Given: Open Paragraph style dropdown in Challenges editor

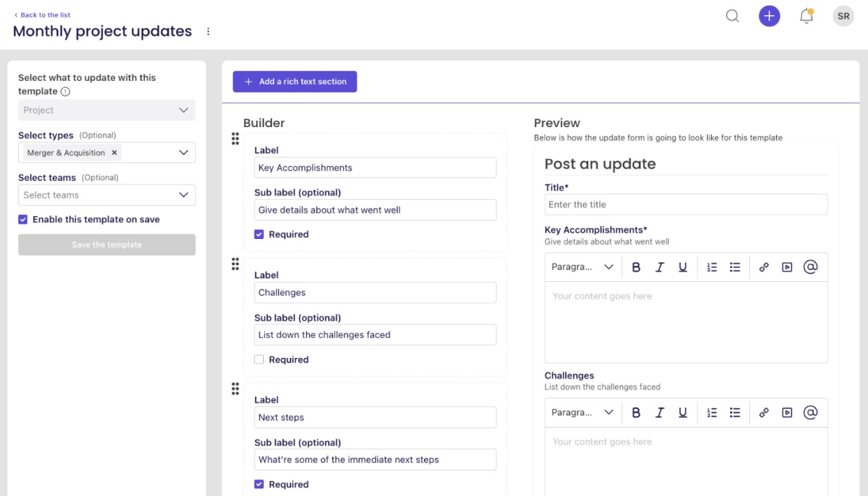Looking at the screenshot, I should click(582, 412).
